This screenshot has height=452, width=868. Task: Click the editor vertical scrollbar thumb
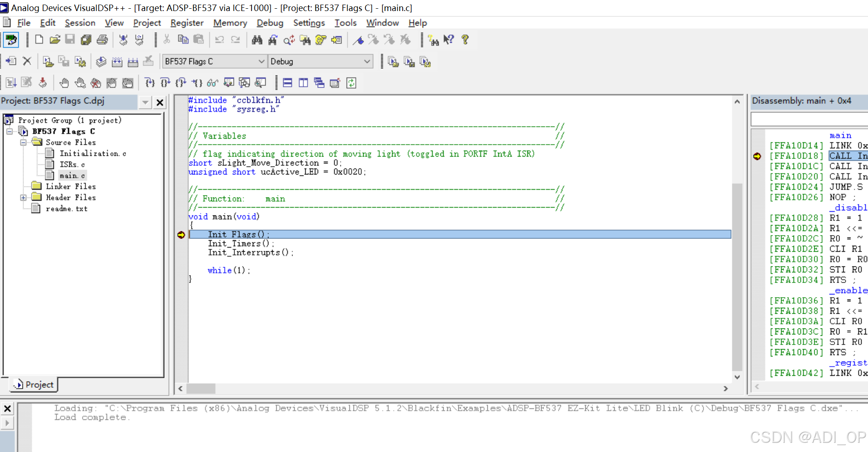pyautogui.click(x=737, y=277)
